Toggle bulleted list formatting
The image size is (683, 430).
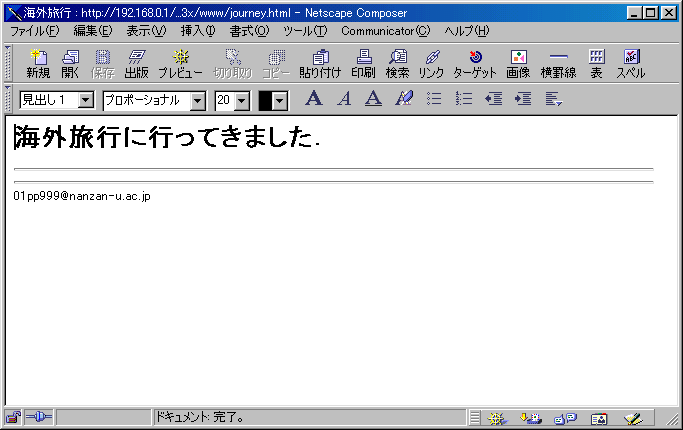[x=434, y=98]
